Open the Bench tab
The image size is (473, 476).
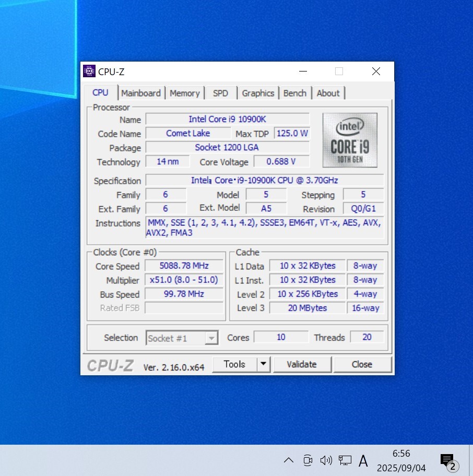click(295, 93)
